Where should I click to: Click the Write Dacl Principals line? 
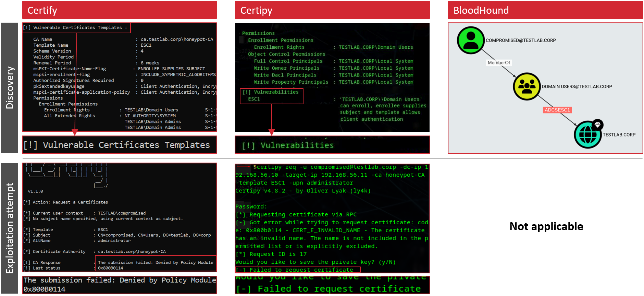[334, 75]
